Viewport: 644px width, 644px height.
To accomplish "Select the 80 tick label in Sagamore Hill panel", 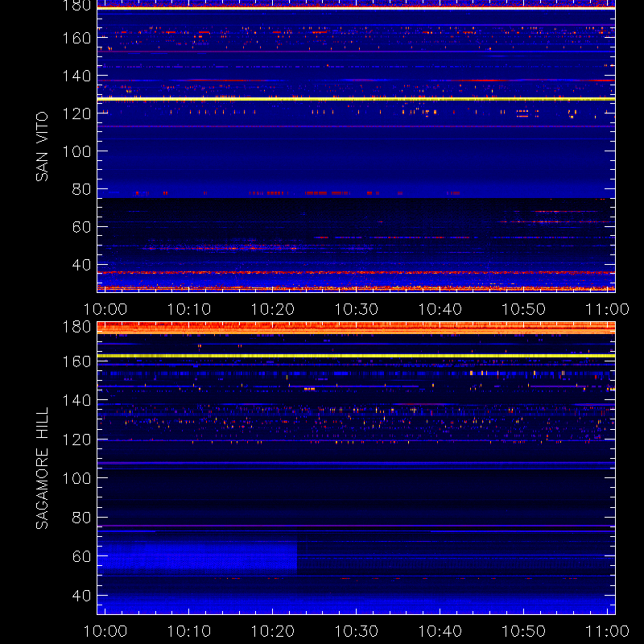I will 81,518.
